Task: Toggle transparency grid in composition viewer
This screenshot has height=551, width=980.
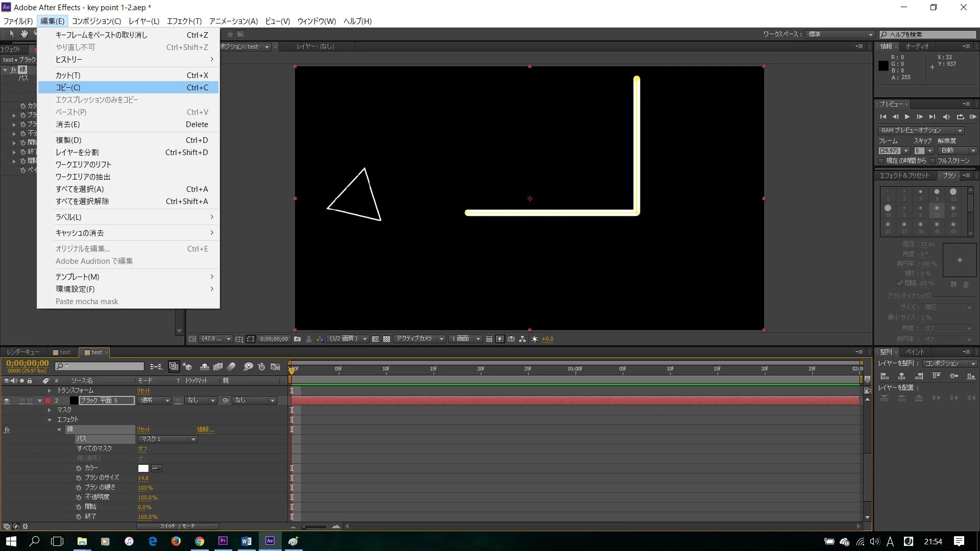Action: [x=387, y=339]
